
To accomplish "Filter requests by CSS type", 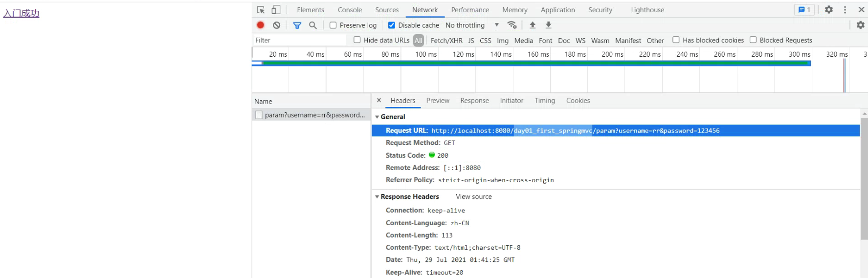I will coord(486,41).
